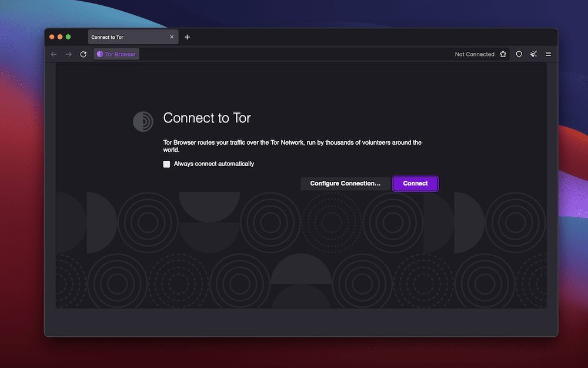Open a new browser tab
Viewport: 588px width, 368px height.
pos(187,37)
